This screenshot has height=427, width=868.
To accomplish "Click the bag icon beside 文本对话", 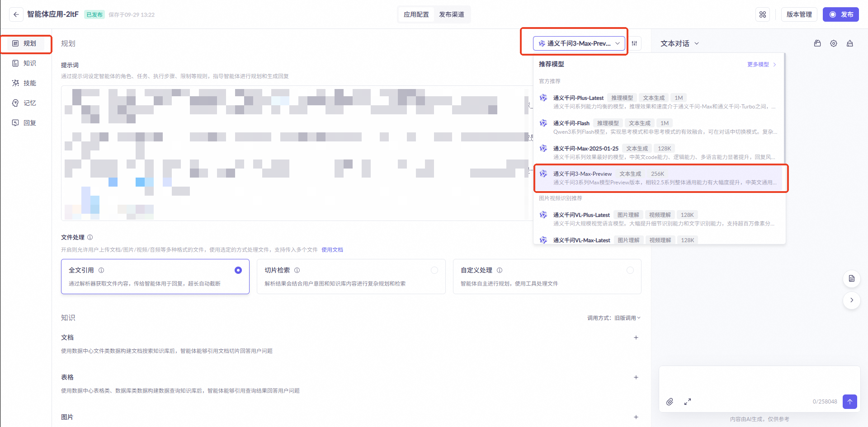I will click(x=817, y=43).
